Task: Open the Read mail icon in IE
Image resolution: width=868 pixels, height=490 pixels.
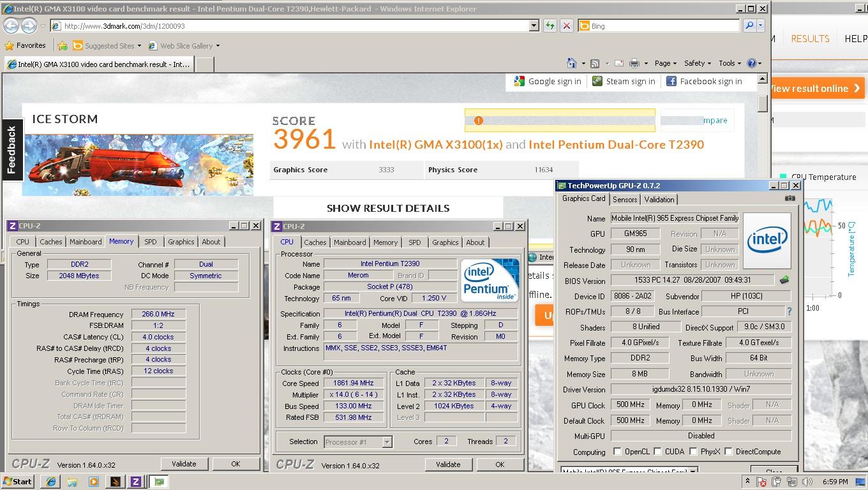Action: [618, 63]
